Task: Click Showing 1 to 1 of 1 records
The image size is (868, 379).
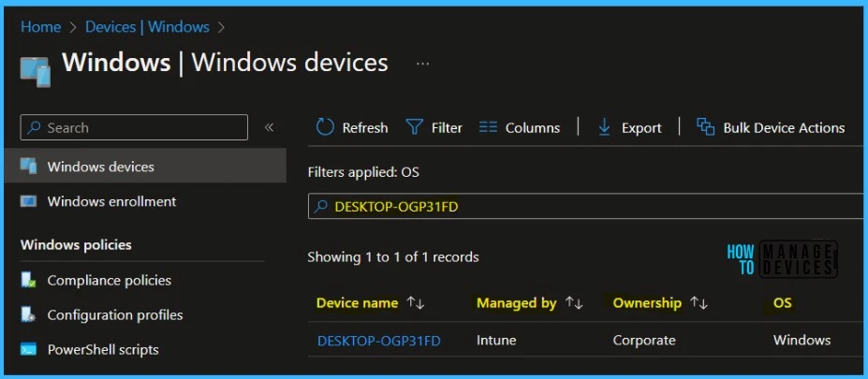Action: tap(393, 256)
